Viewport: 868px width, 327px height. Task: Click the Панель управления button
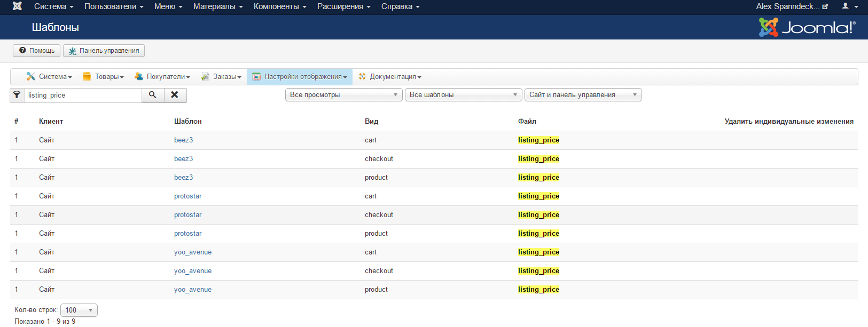104,51
